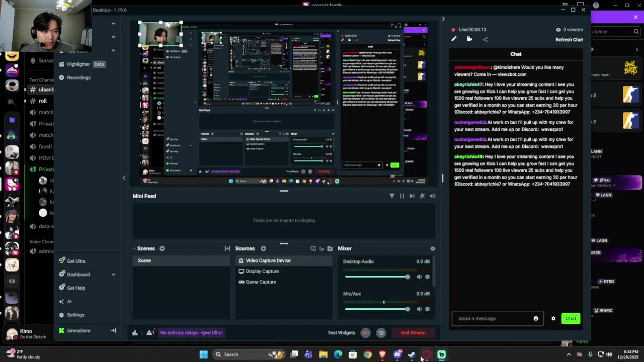Adjust the Desktop Audio volume slider

[x=377, y=277]
